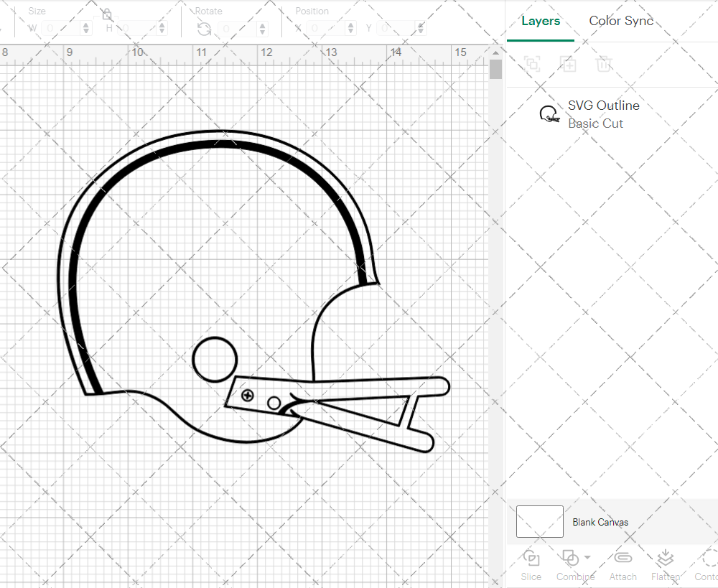The height and width of the screenshot is (588, 718).
Task: Click the Blank Canvas label
Action: coord(600,522)
